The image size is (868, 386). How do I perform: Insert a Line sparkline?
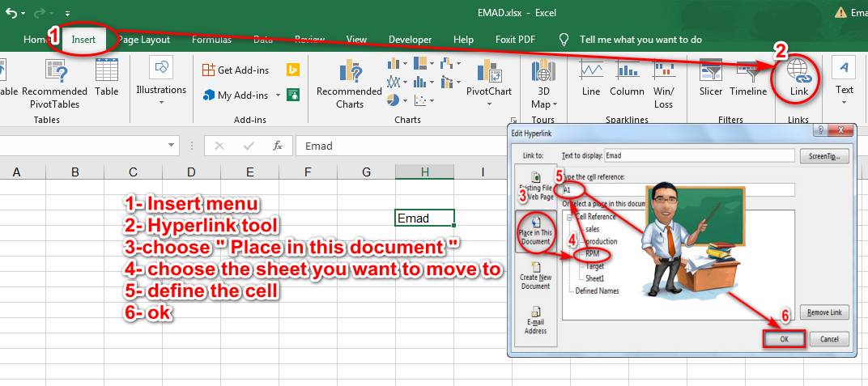[590, 78]
